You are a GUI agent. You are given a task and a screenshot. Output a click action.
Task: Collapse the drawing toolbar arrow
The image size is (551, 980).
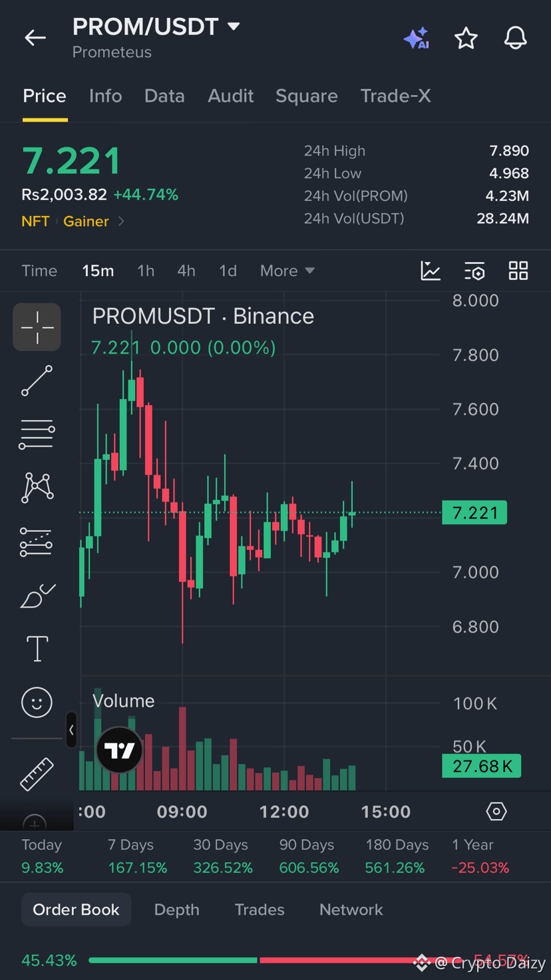(71, 730)
